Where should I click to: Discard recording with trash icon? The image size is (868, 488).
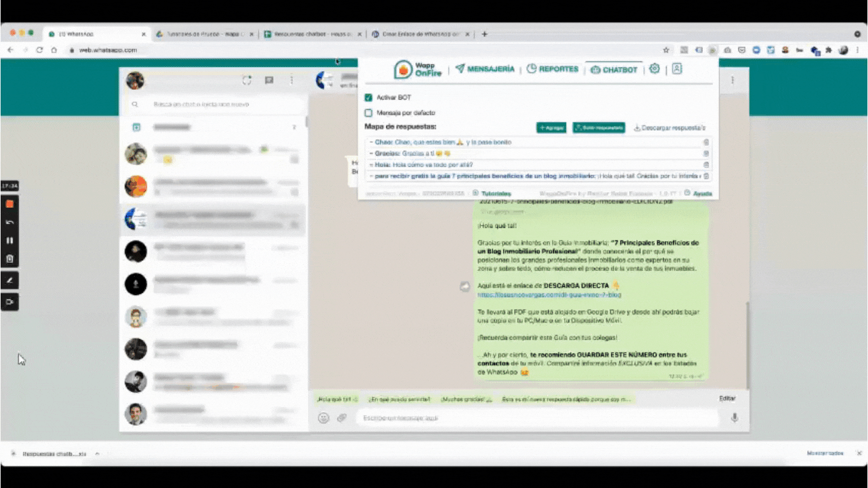(x=10, y=259)
